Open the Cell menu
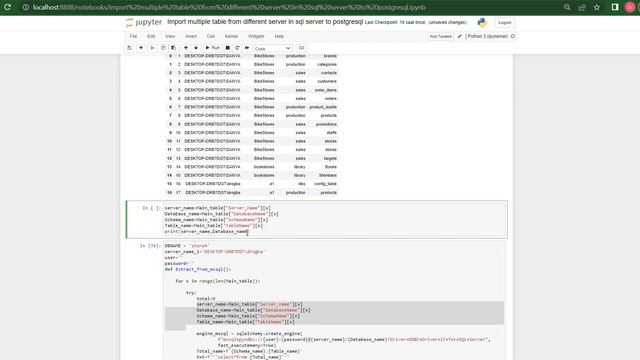 [211, 36]
